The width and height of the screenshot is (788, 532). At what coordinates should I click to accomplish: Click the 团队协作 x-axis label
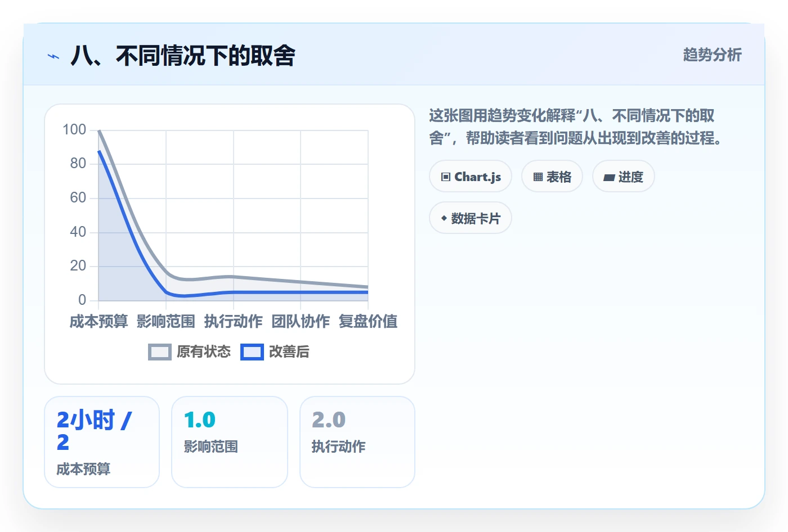click(x=301, y=322)
